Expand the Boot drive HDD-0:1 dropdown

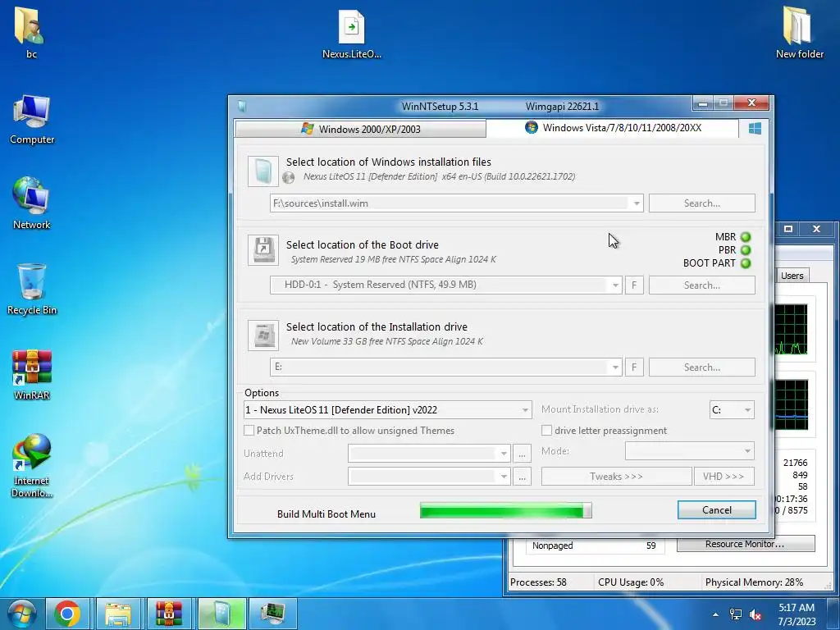click(x=615, y=285)
